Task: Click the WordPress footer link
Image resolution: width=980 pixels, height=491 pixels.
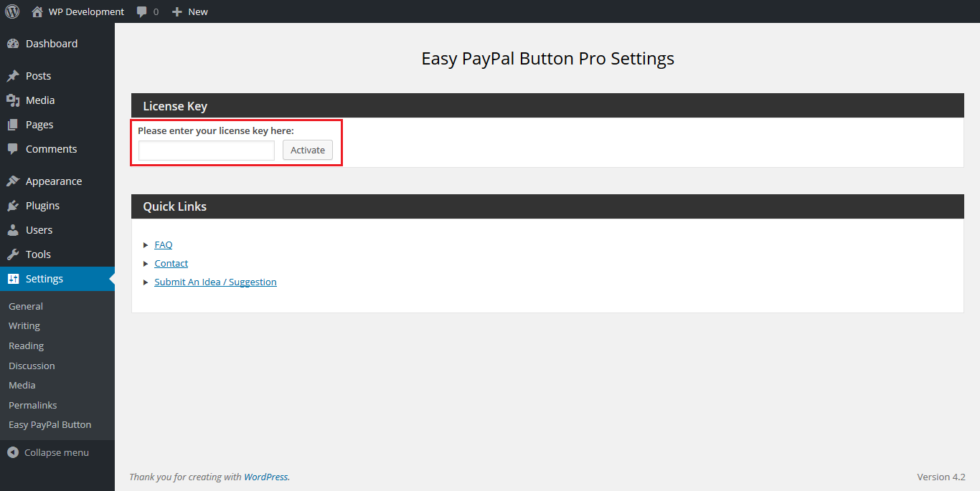Action: coord(267,477)
